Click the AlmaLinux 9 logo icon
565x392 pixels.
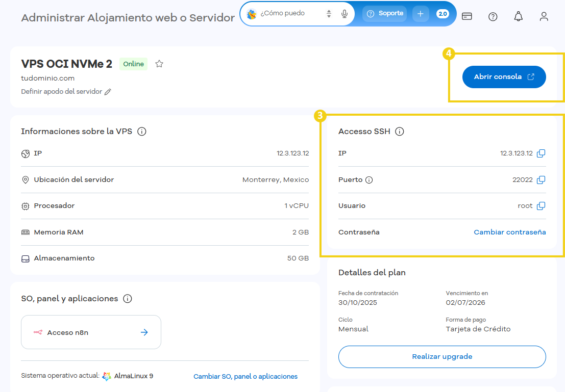pyautogui.click(x=107, y=376)
